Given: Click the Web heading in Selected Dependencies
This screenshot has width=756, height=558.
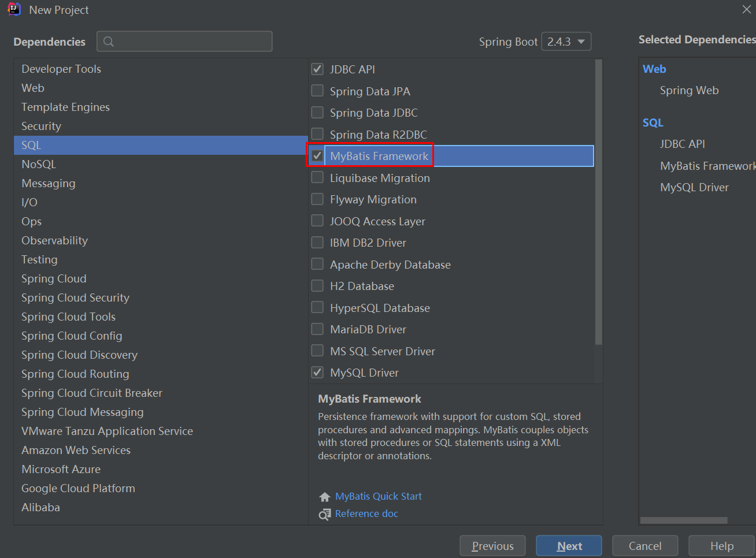Looking at the screenshot, I should click(x=654, y=69).
